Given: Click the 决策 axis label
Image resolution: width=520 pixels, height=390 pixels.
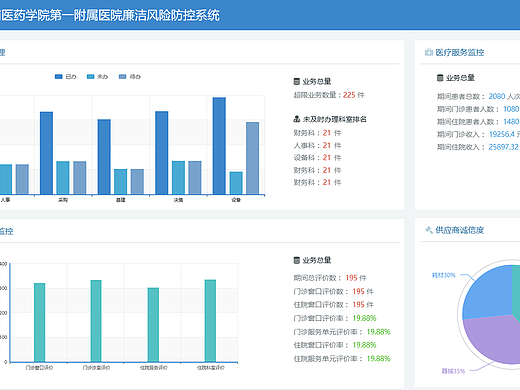Looking at the screenshot, I should pyautogui.click(x=178, y=200).
